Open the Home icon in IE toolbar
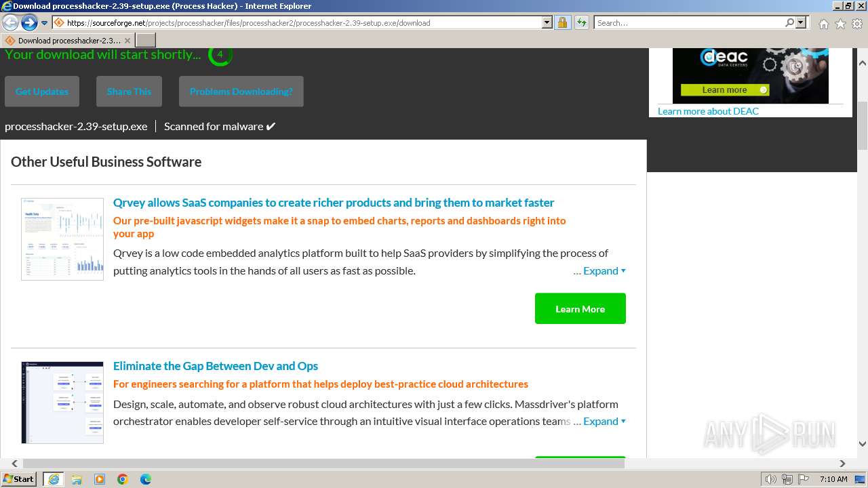 pos(823,24)
